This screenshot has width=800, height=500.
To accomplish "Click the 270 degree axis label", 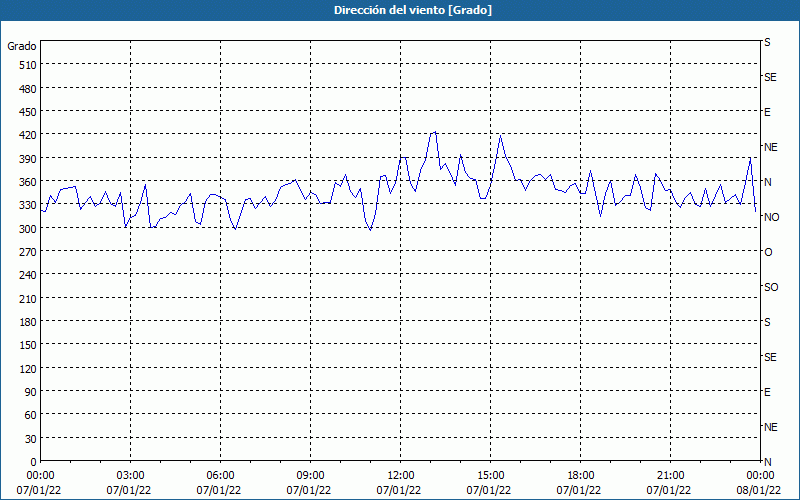I will pyautogui.click(x=28, y=252).
